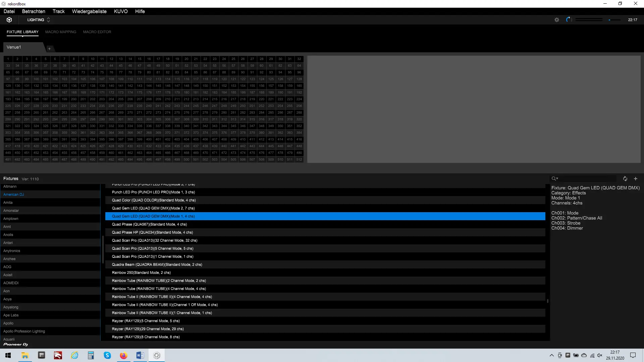Screen dimensions: 644x362
Task: Open the Wiedergabeliste menu
Action: click(89, 11)
